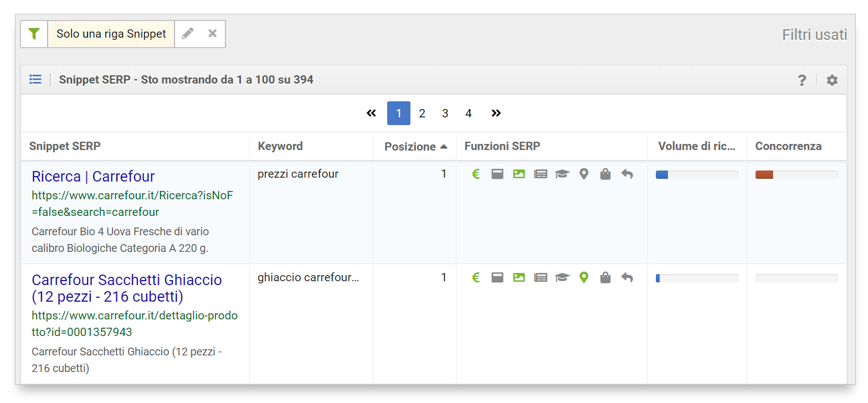Edit the Solo una riga Snippet filter
The image size is (868, 403).
tap(188, 34)
